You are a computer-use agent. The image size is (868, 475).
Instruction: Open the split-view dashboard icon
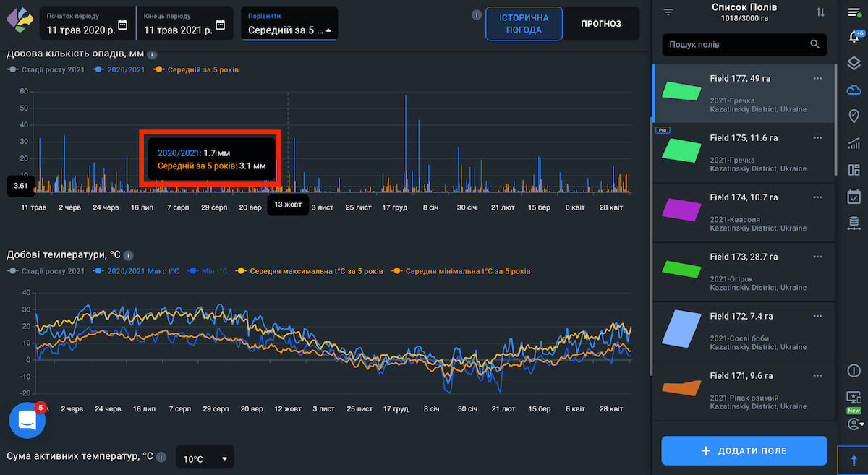click(854, 170)
